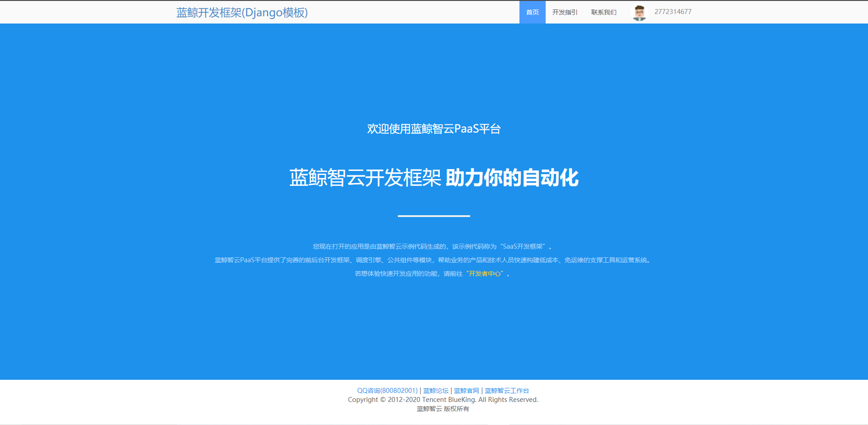Click the Copyright 2012-2020 Tencent BlueKing text
The width and height of the screenshot is (868, 425).
(443, 400)
